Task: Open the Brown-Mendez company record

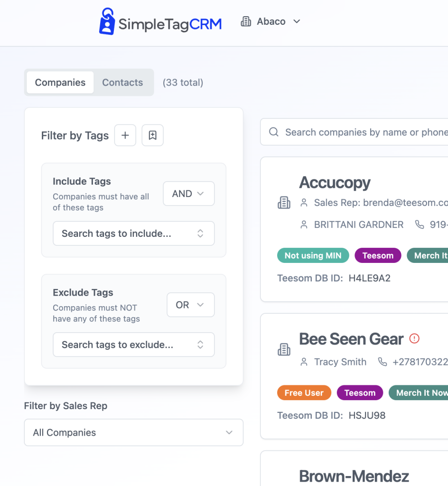Action: [354, 476]
